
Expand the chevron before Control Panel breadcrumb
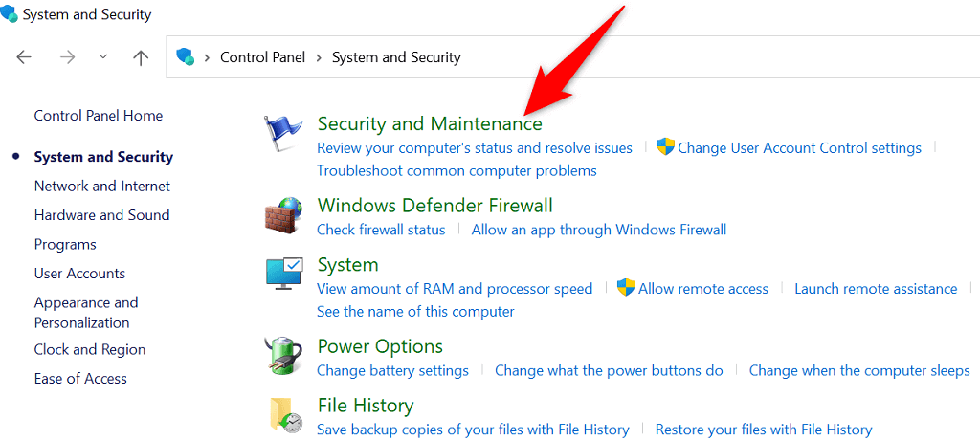207,57
